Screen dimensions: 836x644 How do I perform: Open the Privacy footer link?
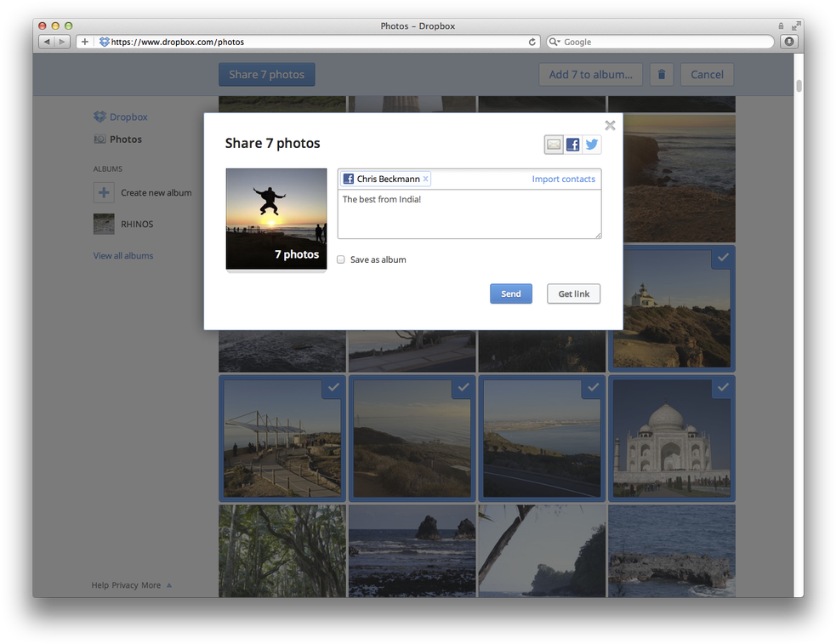pos(125,585)
